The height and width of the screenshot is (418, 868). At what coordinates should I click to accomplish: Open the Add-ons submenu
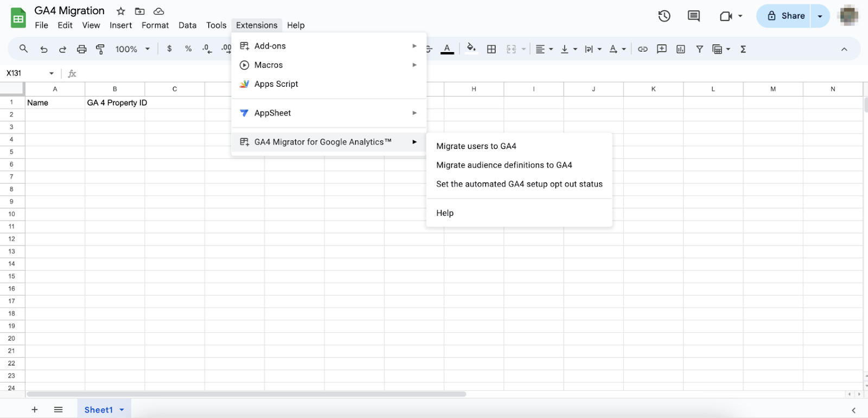pyautogui.click(x=329, y=46)
